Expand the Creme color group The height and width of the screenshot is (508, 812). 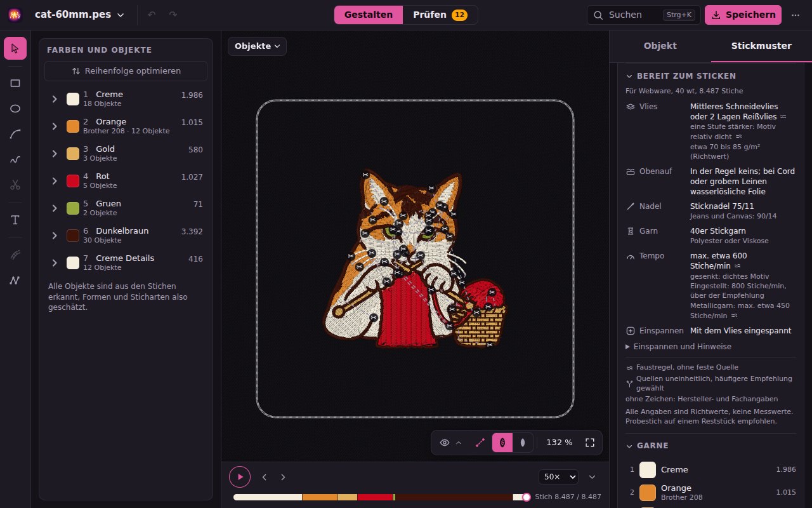55,99
